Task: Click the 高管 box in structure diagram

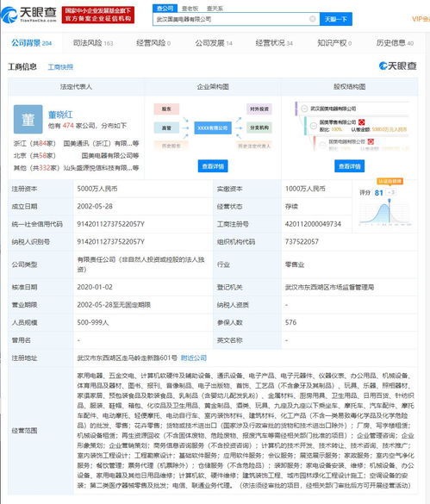Action: click(x=166, y=128)
